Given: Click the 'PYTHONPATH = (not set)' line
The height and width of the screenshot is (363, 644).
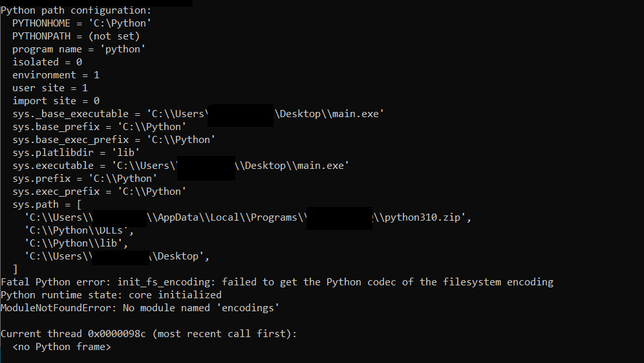Looking at the screenshot, I should (x=76, y=36).
